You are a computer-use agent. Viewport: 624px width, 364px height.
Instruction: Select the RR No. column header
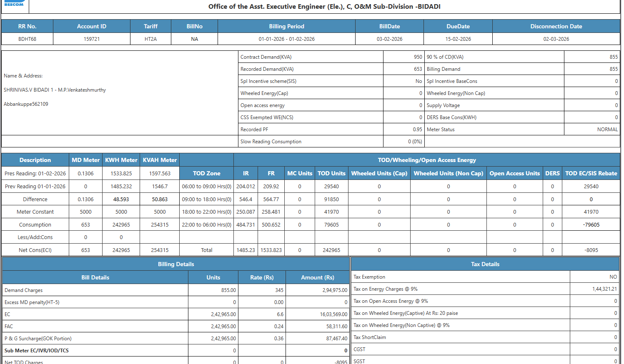(27, 26)
